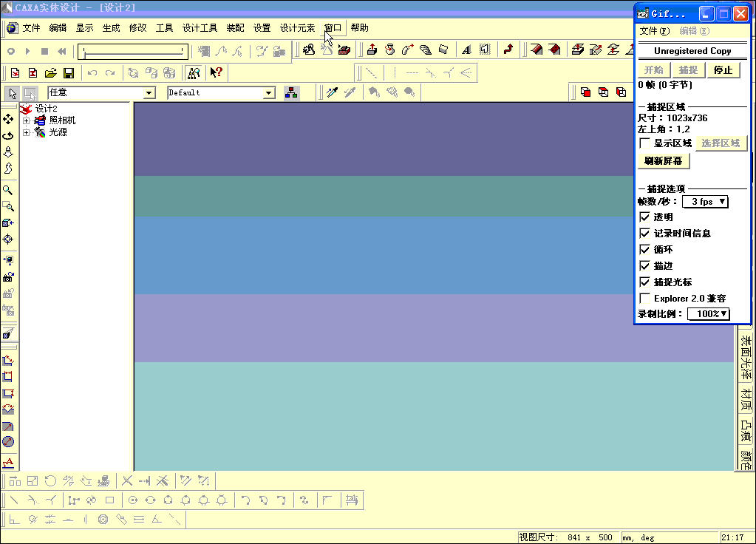Open the 文件 menu in CAXA
Image resolution: width=756 pixels, height=544 pixels.
pyautogui.click(x=31, y=28)
